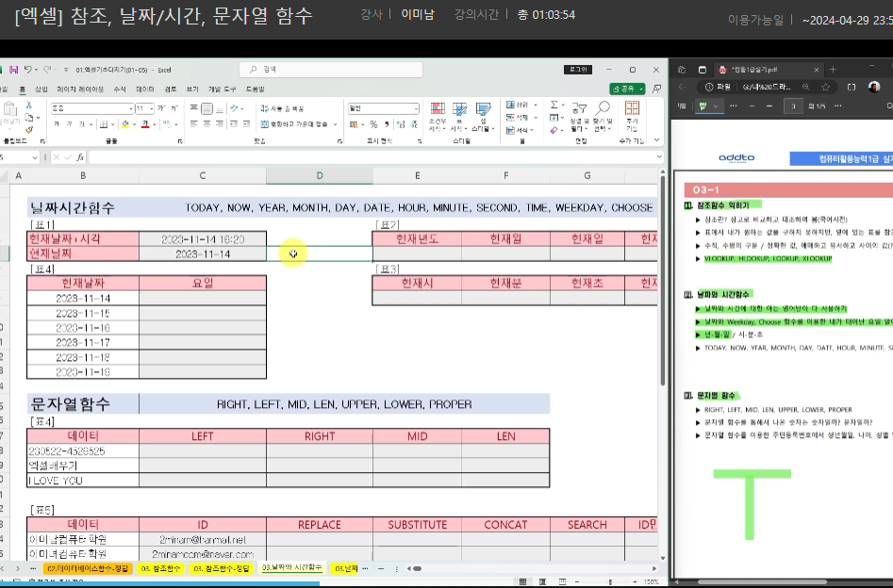Click the Save icon in Excel title bar
893x588 pixels.
pos(13,70)
